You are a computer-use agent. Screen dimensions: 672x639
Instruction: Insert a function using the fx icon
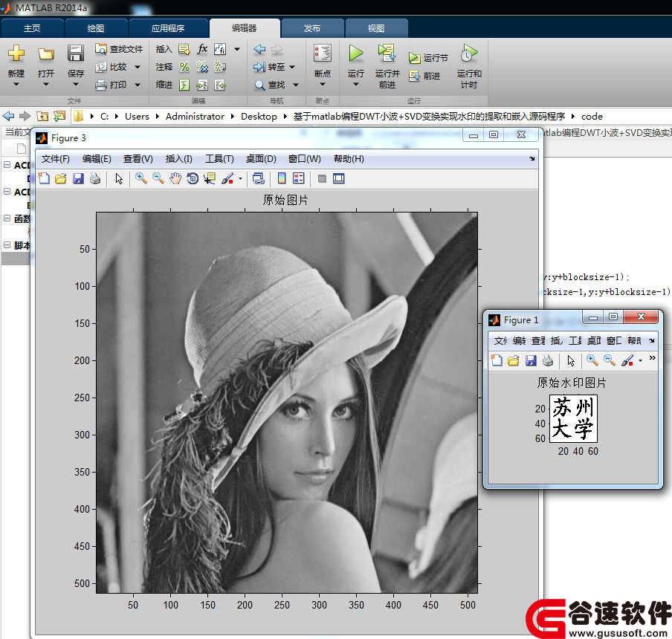(202, 49)
